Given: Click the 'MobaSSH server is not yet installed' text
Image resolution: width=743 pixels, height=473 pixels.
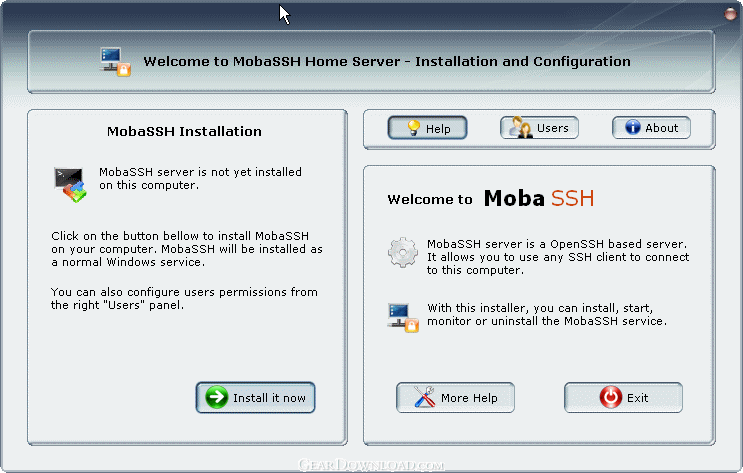Looking at the screenshot, I should 200,178.
